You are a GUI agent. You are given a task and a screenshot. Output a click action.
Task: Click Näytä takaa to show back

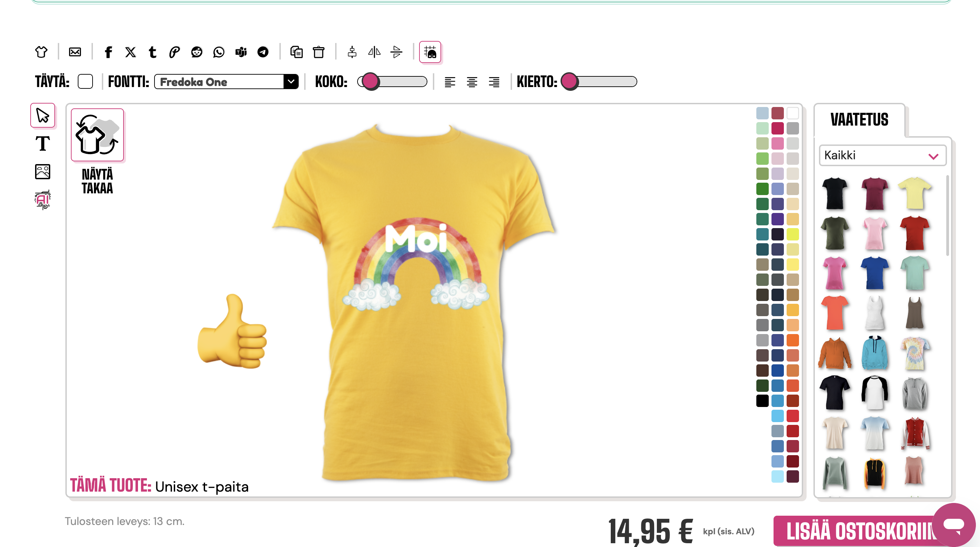click(97, 135)
